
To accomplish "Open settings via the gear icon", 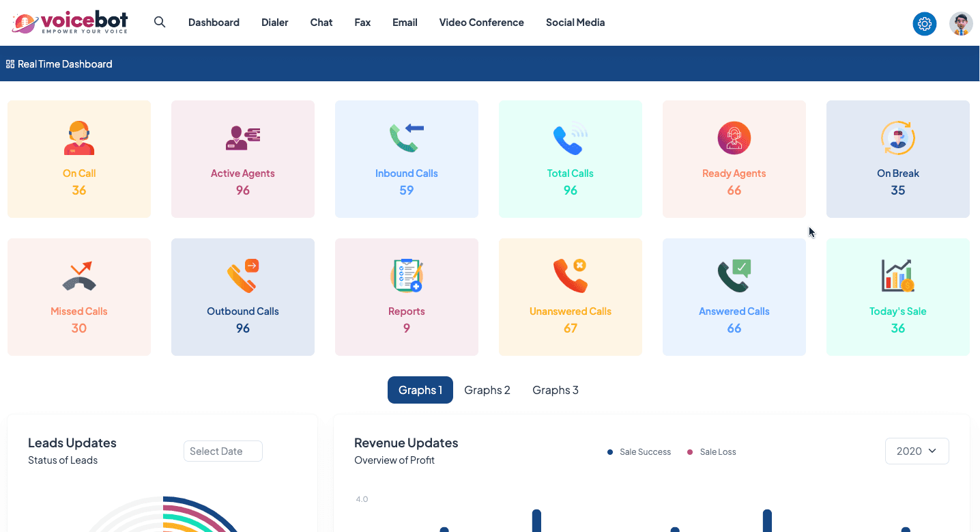I will tap(924, 24).
